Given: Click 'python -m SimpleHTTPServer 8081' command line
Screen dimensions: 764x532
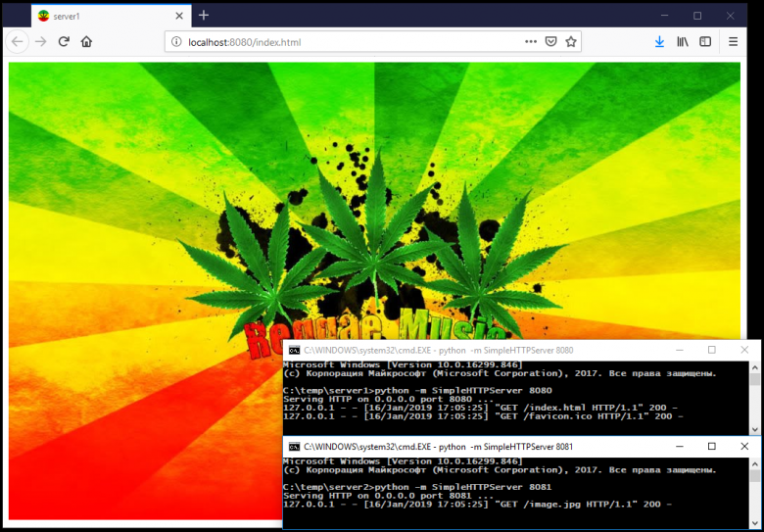Looking at the screenshot, I should point(463,487).
